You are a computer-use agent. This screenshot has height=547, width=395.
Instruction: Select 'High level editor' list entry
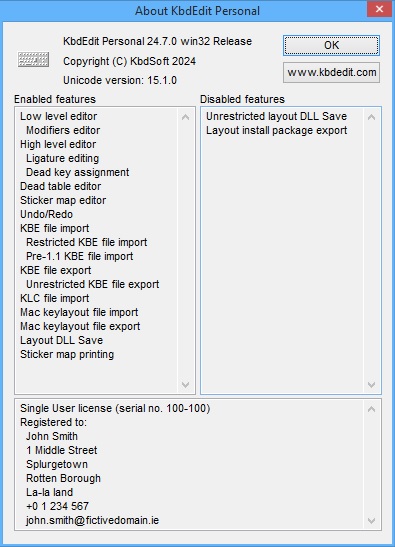point(58,144)
